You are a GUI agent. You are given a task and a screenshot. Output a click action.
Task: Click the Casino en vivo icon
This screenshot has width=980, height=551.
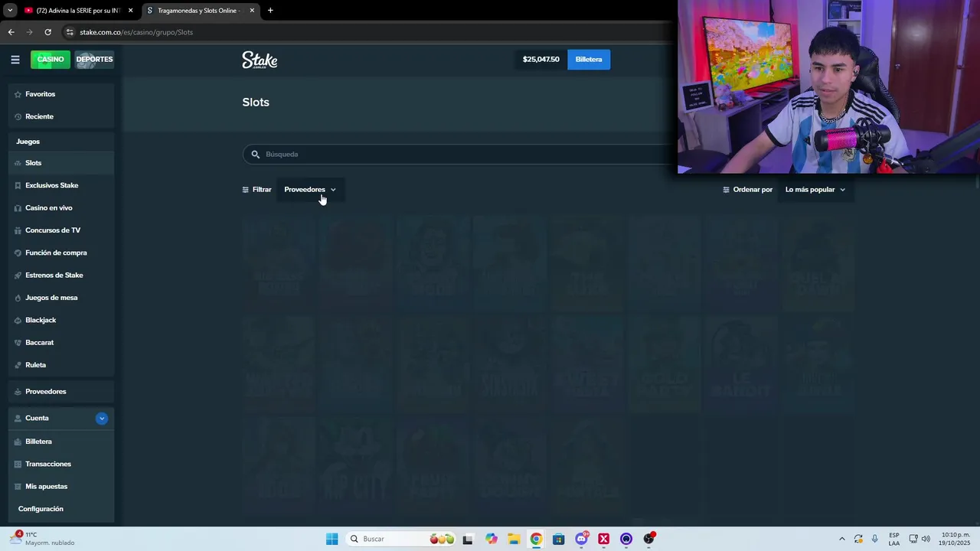point(18,208)
